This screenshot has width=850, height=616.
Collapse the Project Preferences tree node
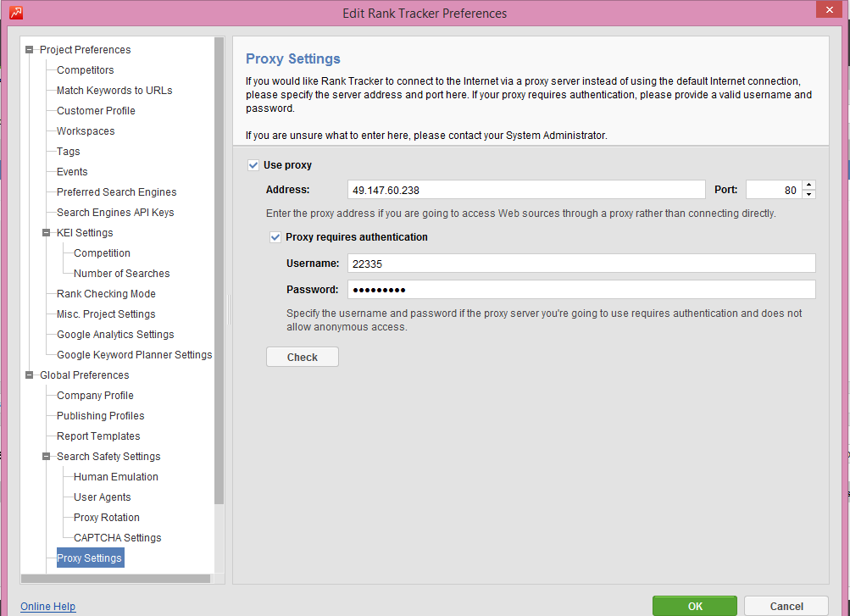tap(31, 50)
